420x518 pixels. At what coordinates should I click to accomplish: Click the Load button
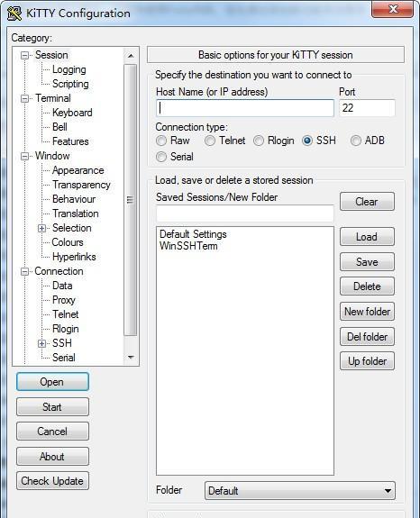click(x=367, y=237)
